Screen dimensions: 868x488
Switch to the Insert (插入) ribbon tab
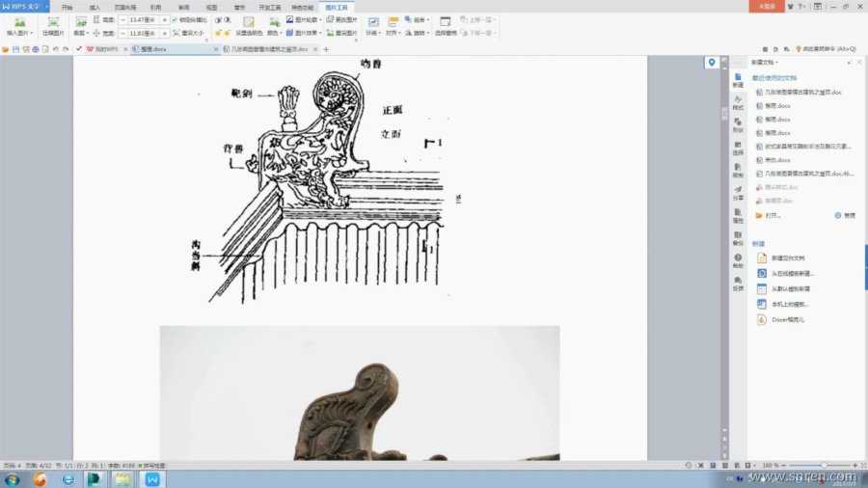[95, 6]
